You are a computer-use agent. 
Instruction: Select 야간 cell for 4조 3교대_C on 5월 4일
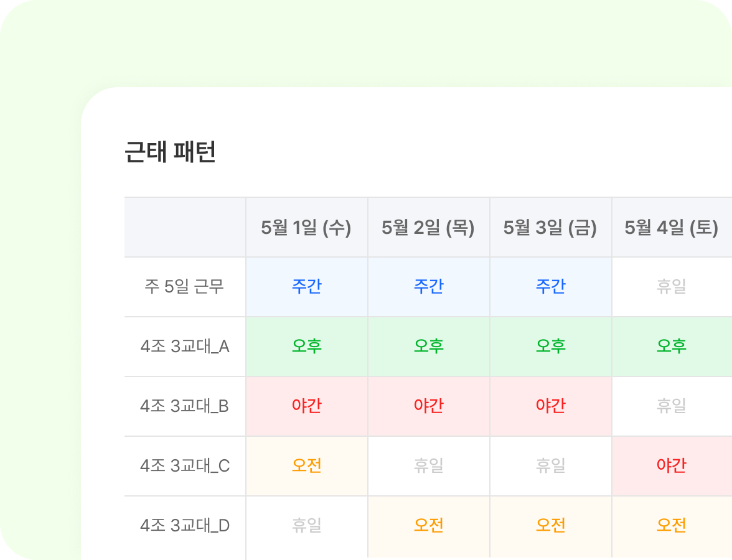(x=671, y=466)
